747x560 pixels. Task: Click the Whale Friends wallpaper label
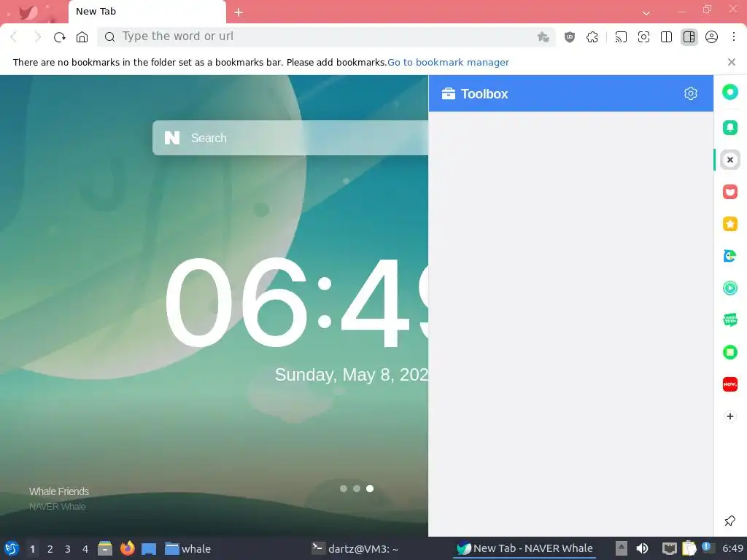(59, 491)
